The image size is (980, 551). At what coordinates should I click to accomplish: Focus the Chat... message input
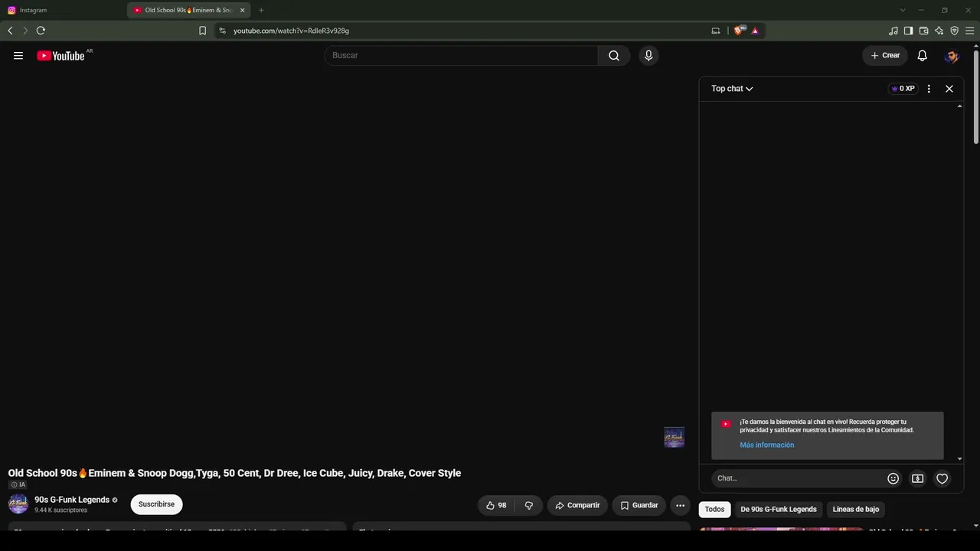(798, 478)
